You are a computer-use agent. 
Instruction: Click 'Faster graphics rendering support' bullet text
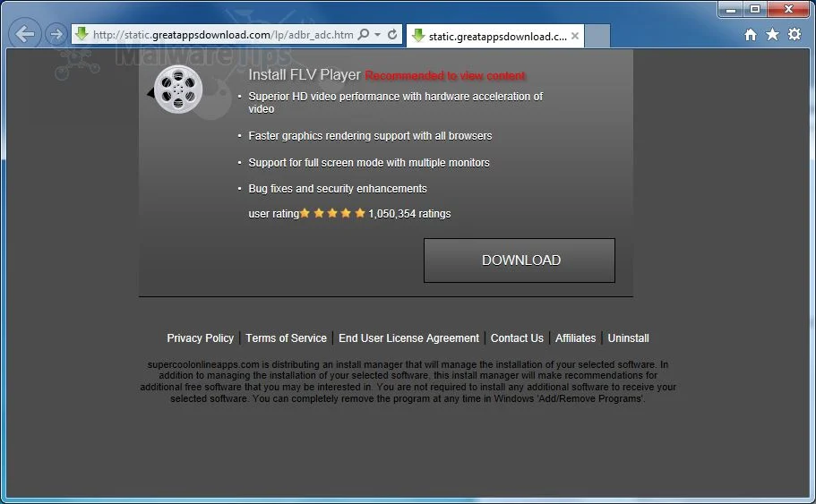(370, 136)
